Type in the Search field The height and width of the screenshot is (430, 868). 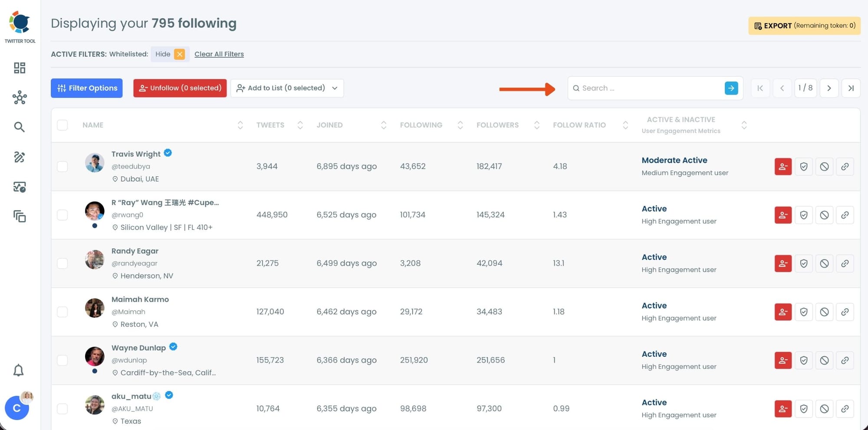pyautogui.click(x=642, y=88)
